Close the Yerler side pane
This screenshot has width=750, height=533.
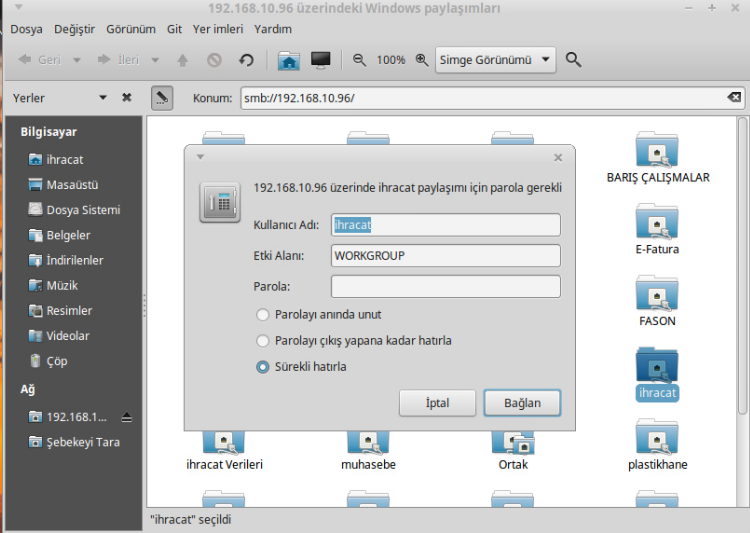[x=127, y=98]
